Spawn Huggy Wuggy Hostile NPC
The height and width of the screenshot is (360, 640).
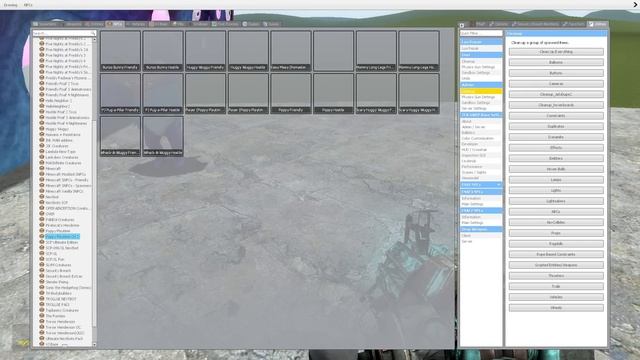click(x=248, y=51)
